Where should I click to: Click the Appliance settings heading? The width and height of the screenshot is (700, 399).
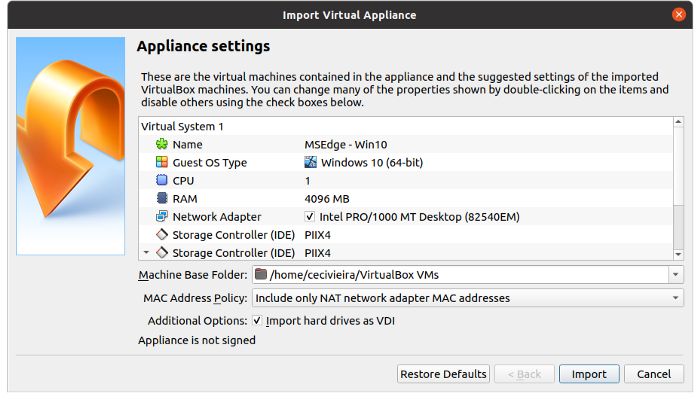203,46
